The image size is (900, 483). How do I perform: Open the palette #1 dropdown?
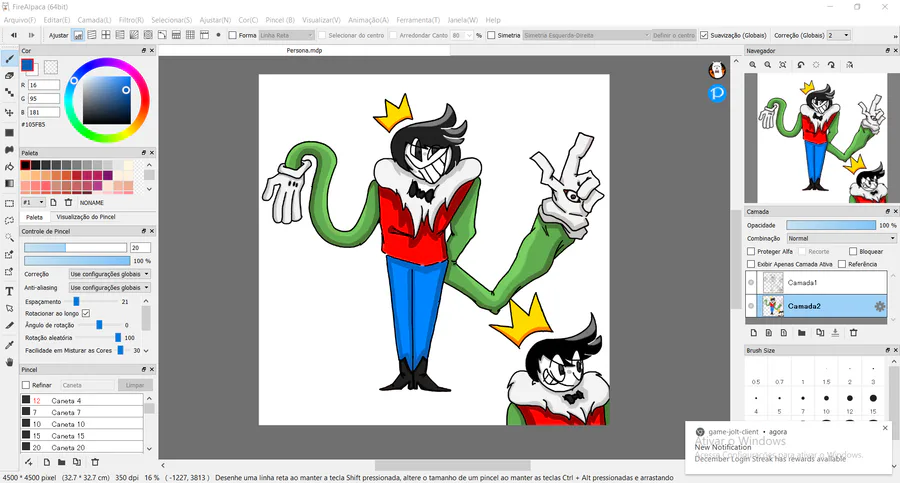pyautogui.click(x=33, y=202)
